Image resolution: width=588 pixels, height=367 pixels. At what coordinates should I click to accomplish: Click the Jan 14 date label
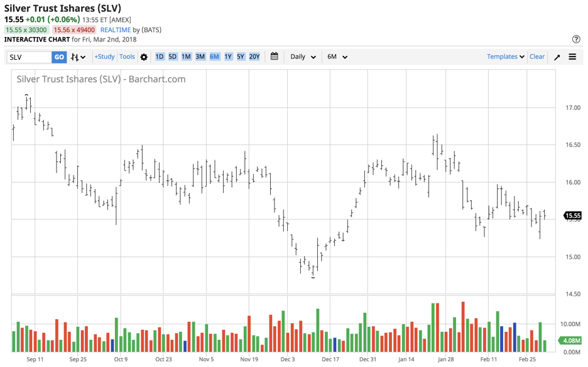406,359
